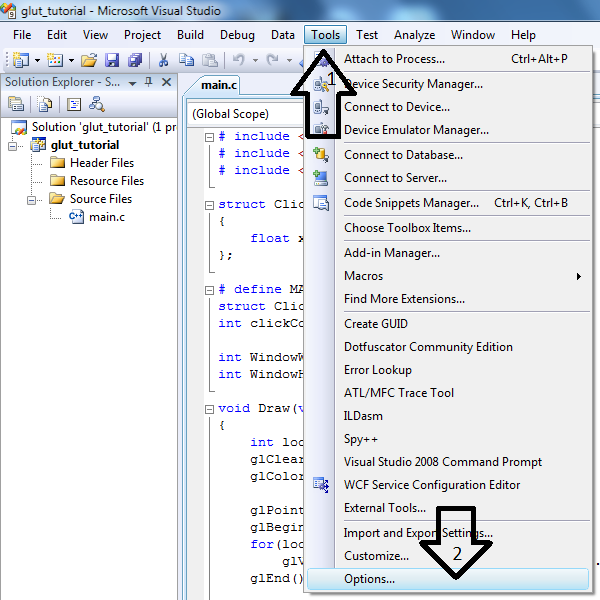Click the Add New Item toolbar icon
Screen dimensions: 600x600
55,60
